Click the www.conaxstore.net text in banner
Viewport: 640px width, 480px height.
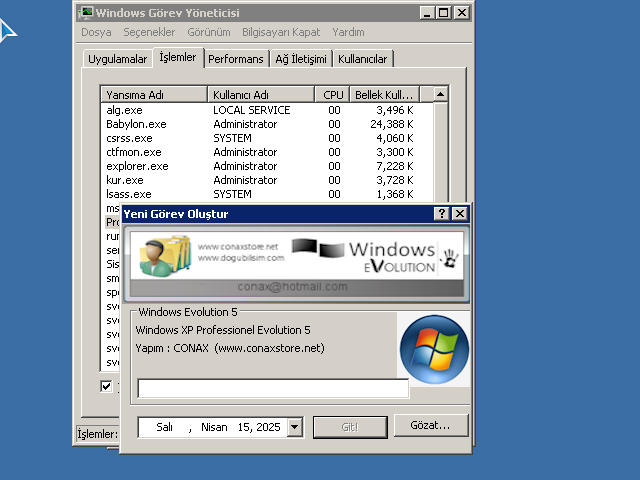pyautogui.click(x=238, y=247)
